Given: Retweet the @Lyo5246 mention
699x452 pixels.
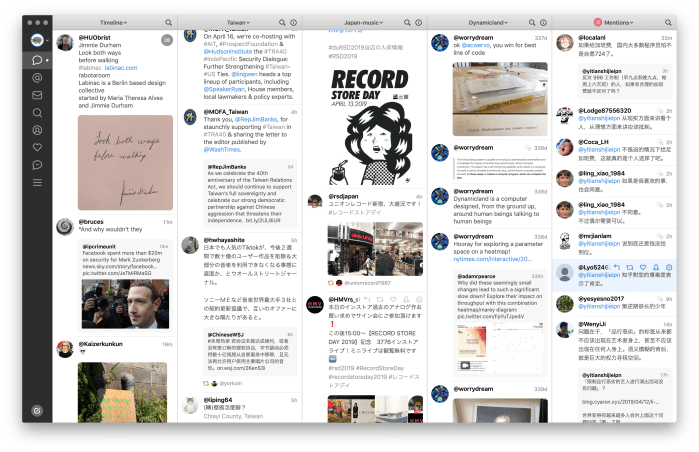Looking at the screenshot, I should pos(630,267).
